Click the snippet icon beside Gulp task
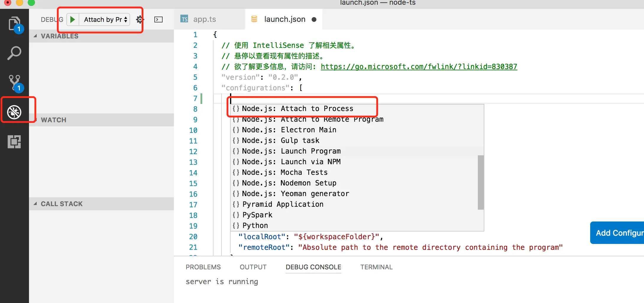Image resolution: width=644 pixels, height=303 pixels. coord(236,141)
